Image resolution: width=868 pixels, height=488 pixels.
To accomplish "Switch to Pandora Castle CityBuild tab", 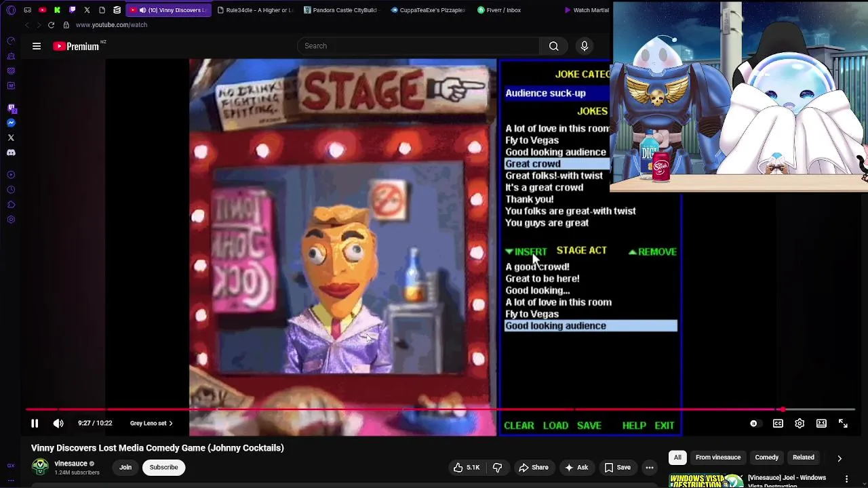I will point(340,10).
